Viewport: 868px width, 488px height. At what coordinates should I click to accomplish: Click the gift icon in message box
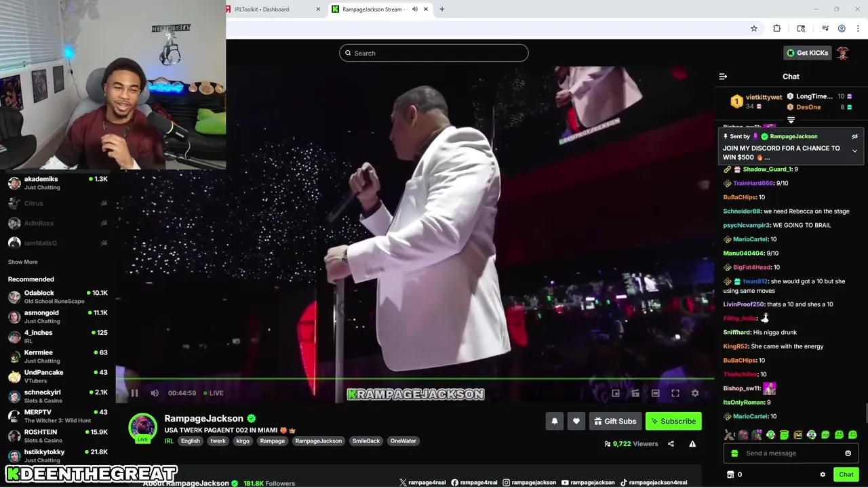click(734, 453)
